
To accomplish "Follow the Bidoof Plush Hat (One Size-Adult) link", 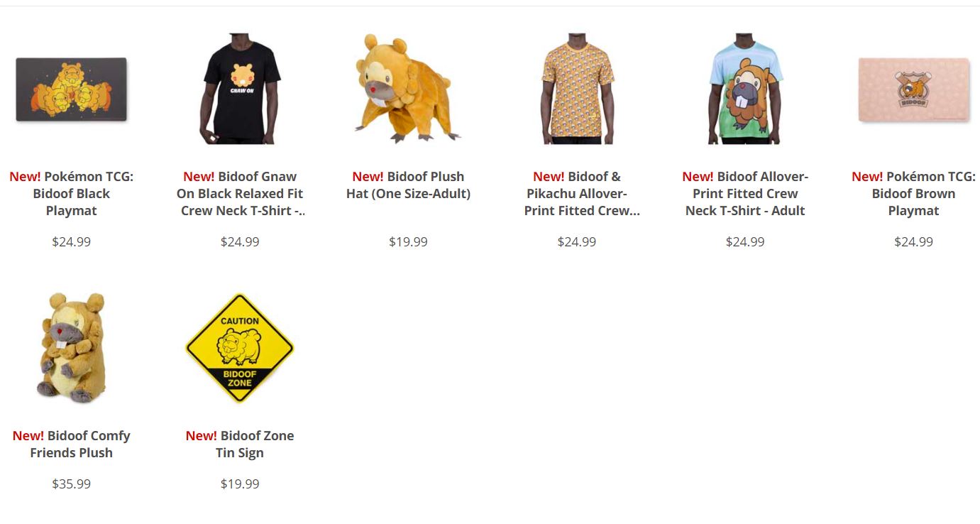I will click(x=408, y=185).
